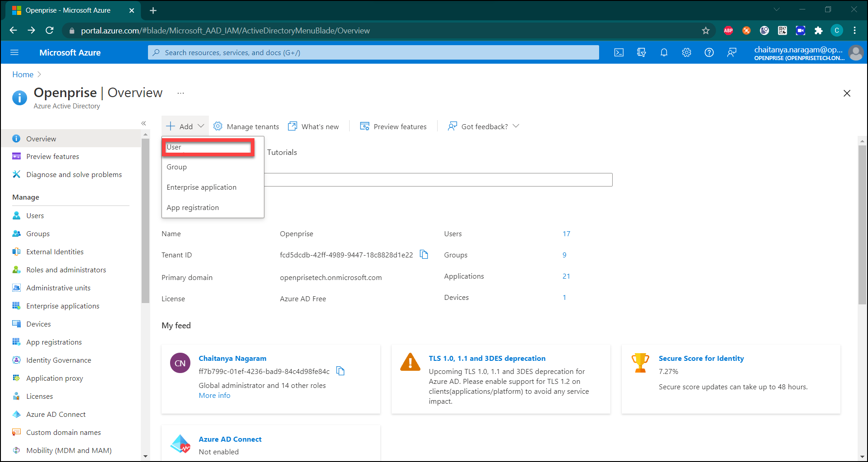Image resolution: width=868 pixels, height=462 pixels.
Task: Open Chaitanya Nagaram profile link
Action: (x=232, y=358)
